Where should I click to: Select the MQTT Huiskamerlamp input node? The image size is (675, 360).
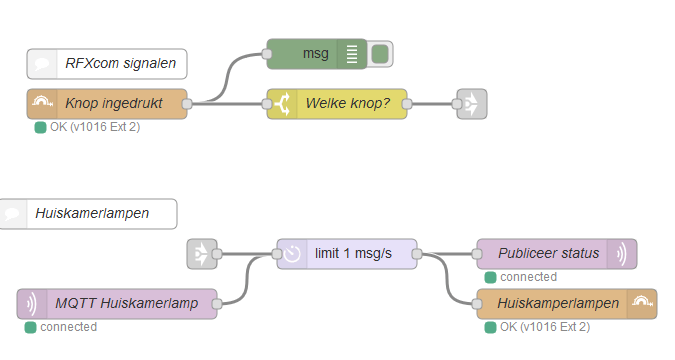117,304
